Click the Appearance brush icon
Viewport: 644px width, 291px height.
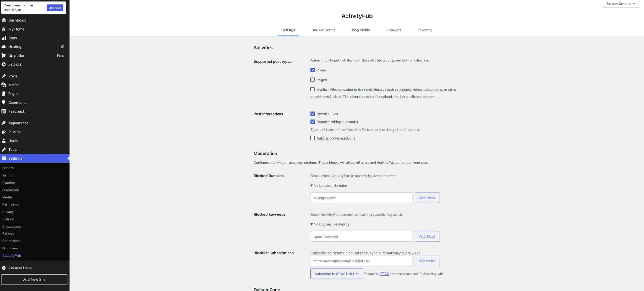pos(4,123)
